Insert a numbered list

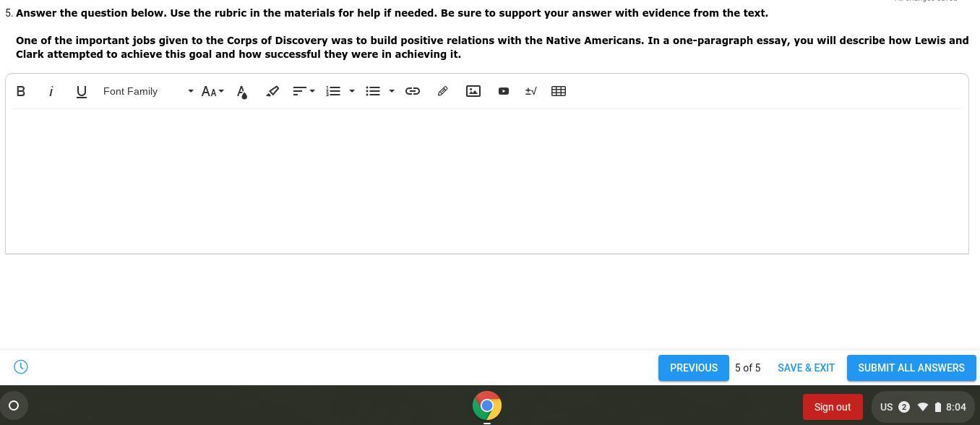pos(333,91)
